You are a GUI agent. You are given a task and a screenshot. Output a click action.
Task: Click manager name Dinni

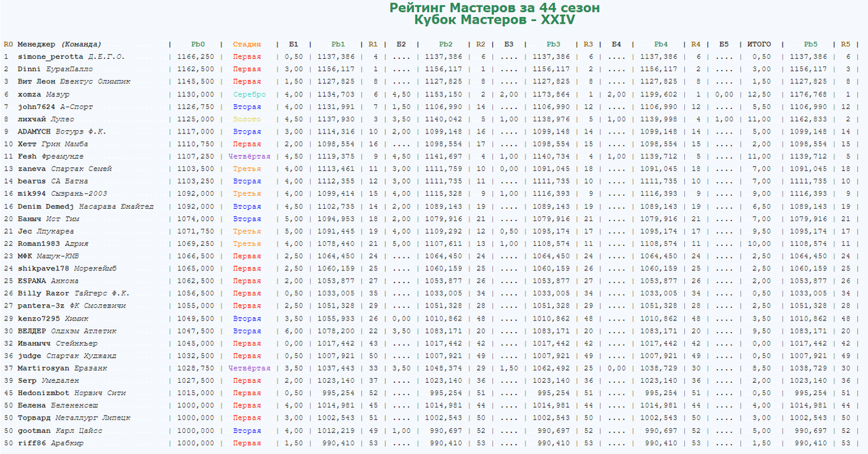pyautogui.click(x=30, y=69)
